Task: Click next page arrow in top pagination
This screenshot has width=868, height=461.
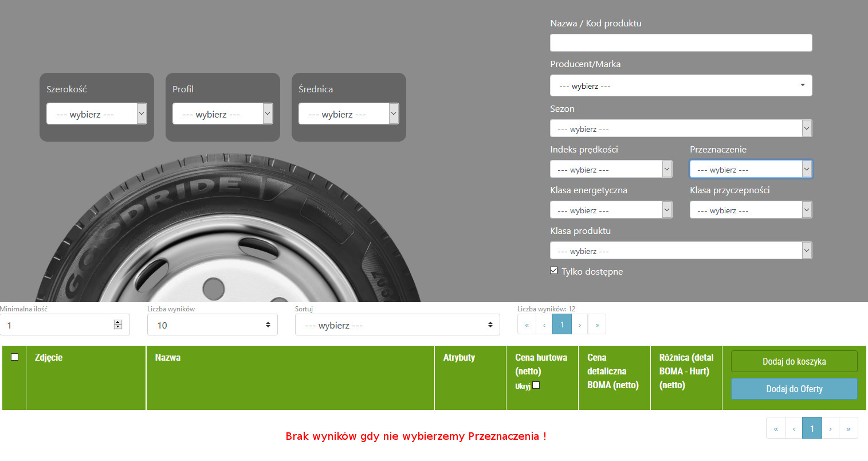Action: click(580, 325)
